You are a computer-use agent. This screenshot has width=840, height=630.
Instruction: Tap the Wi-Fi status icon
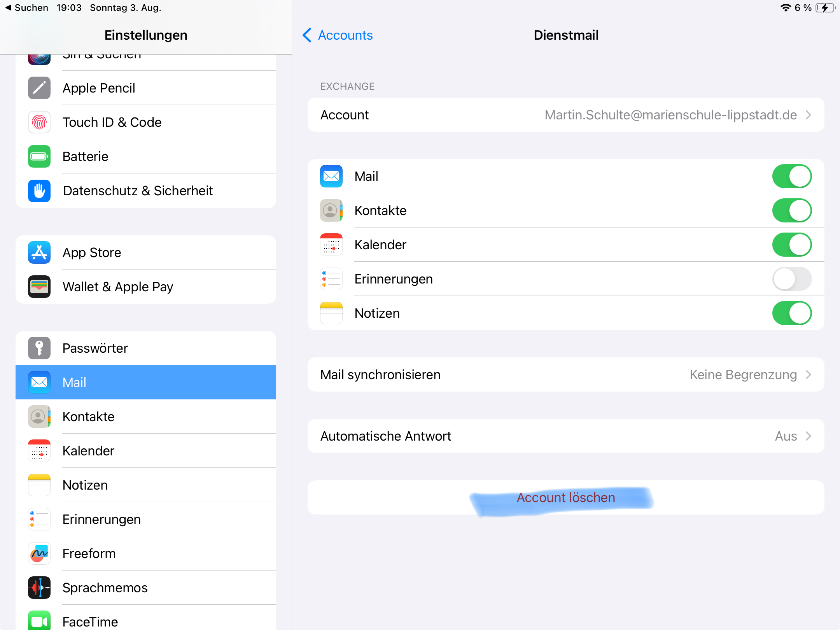click(x=786, y=8)
